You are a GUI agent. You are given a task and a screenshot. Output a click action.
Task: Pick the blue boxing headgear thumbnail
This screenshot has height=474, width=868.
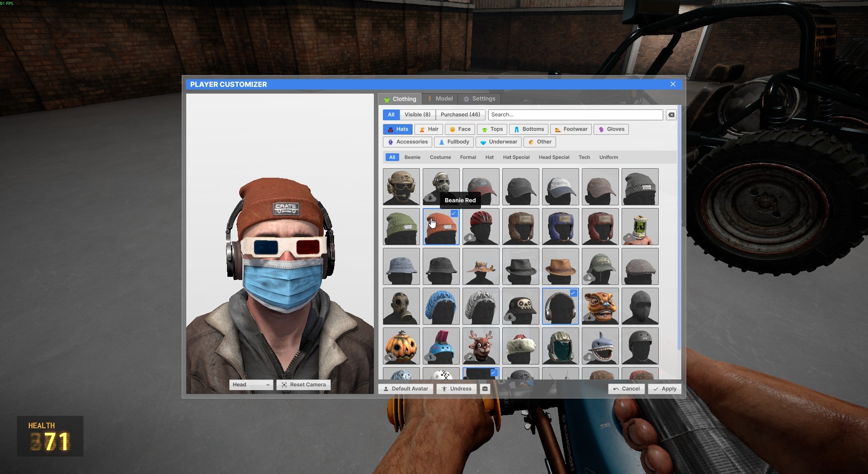tap(560, 227)
